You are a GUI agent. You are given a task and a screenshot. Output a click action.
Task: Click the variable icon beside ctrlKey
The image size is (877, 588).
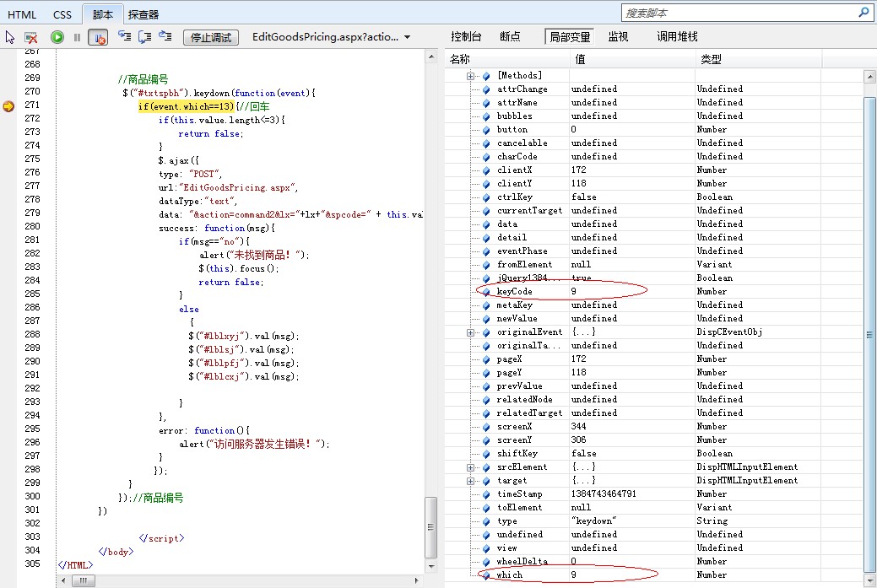[x=486, y=197]
